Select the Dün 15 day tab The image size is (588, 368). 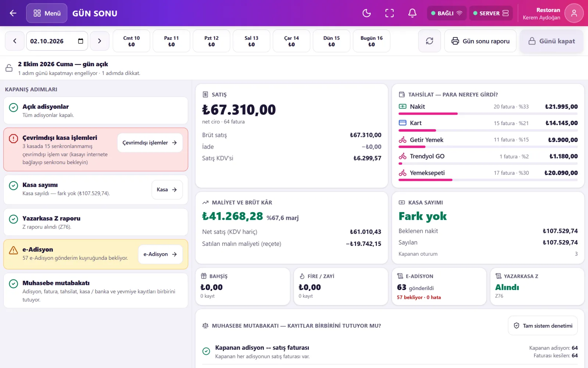[331, 41]
